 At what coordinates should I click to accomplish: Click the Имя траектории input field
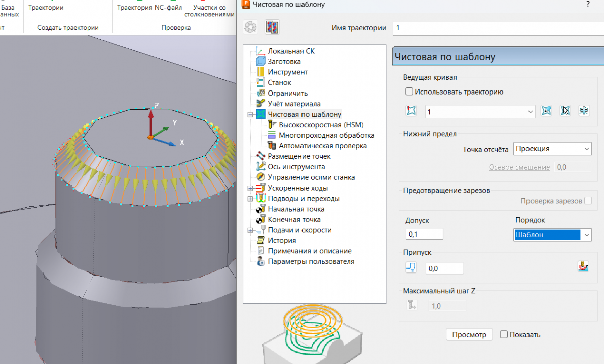click(498, 28)
